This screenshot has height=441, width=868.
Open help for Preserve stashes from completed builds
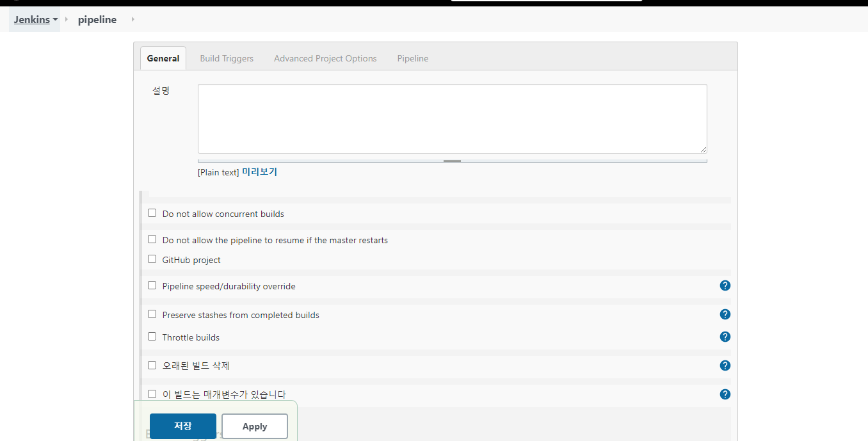(x=725, y=314)
